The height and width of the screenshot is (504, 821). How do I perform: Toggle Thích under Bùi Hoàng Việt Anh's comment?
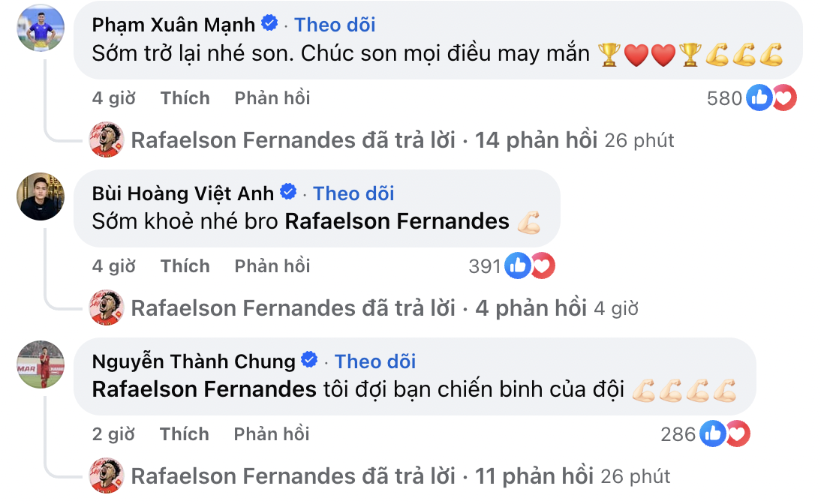coord(185,265)
